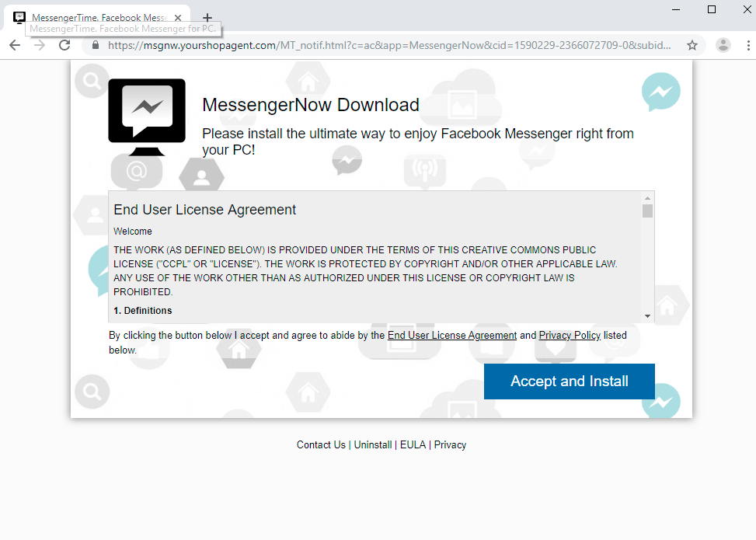This screenshot has width=756, height=540.
Task: Click the back navigation arrow
Action: click(15, 45)
